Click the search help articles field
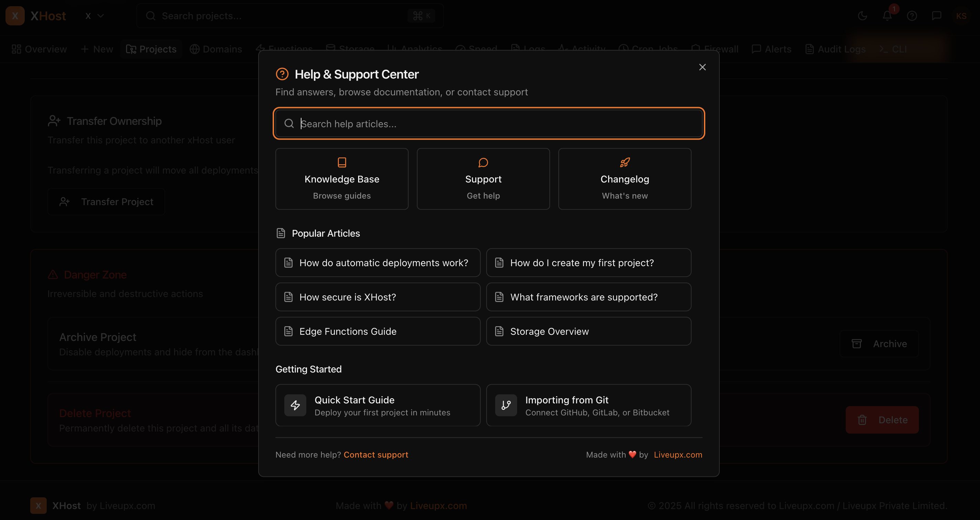Viewport: 980px width, 520px height. [x=489, y=123]
